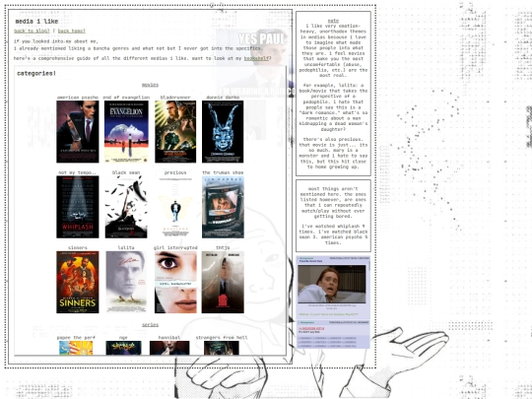The height and width of the screenshot is (399, 532).
Task: Jump to the movies category link
Action: pyautogui.click(x=150, y=85)
